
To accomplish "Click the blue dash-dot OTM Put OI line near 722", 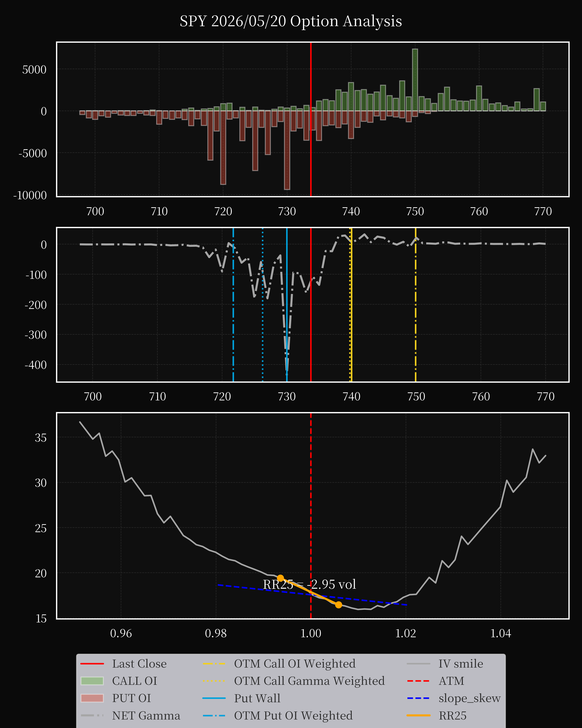I will (233, 305).
